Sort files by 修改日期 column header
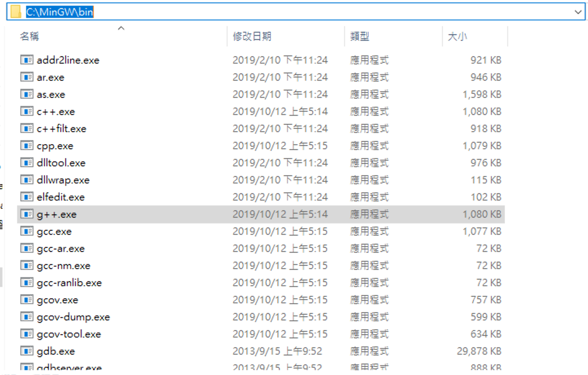This screenshot has height=375, width=588. 252,37
